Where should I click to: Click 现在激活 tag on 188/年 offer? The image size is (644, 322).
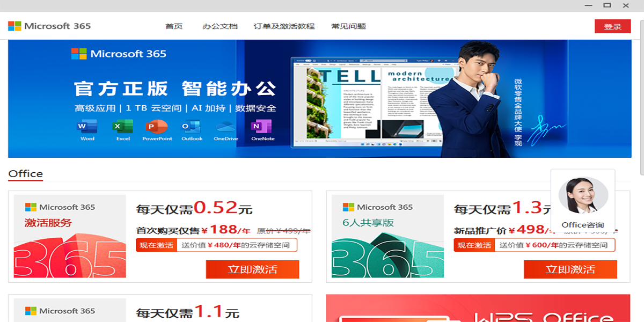click(156, 245)
